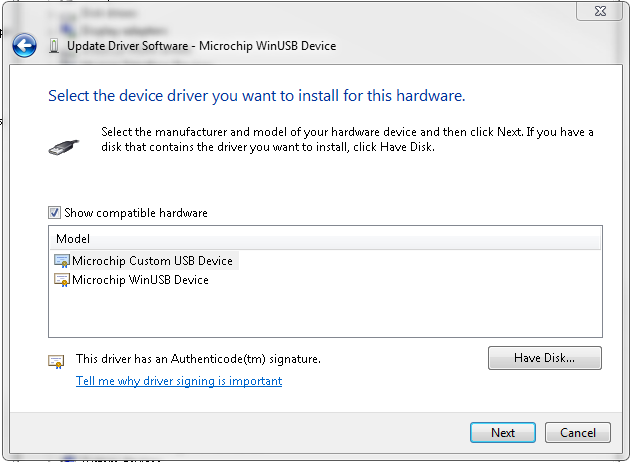Click the blue Back arrow button
This screenshot has height=462, width=630.
(24, 45)
